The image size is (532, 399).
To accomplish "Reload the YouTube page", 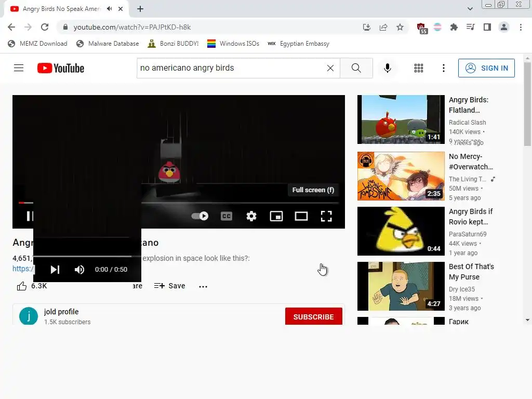I will (x=45, y=27).
